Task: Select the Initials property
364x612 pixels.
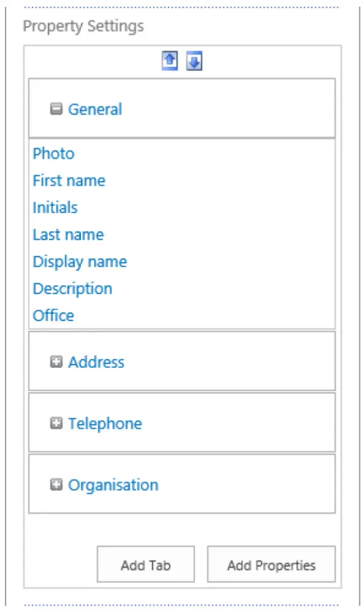Action: click(x=55, y=207)
